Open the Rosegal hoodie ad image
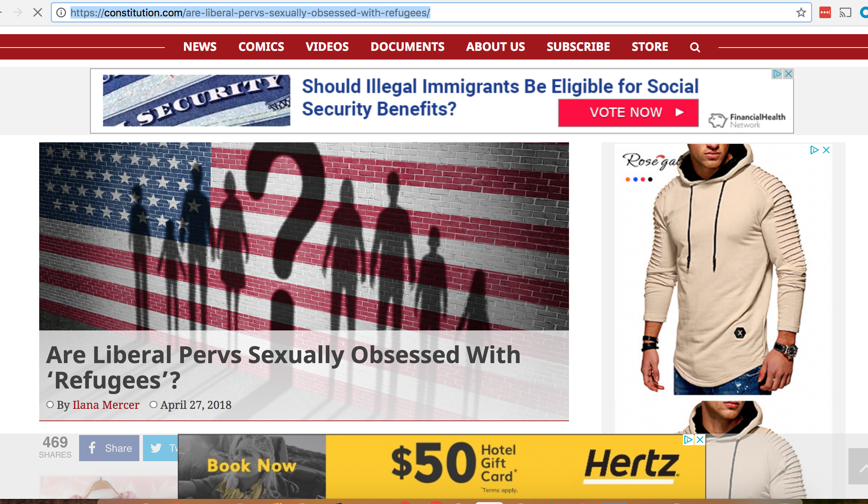The width and height of the screenshot is (868, 504). (724, 269)
